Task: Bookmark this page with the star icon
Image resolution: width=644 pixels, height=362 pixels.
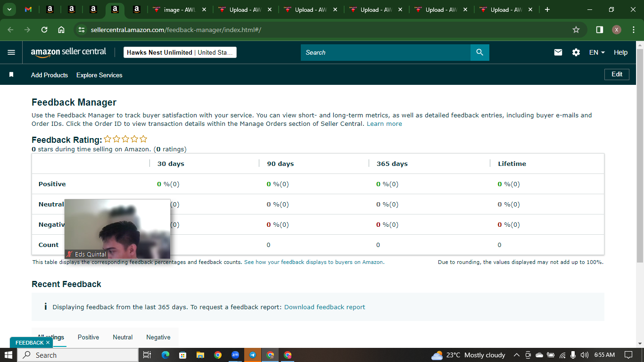Action: [x=576, y=30]
